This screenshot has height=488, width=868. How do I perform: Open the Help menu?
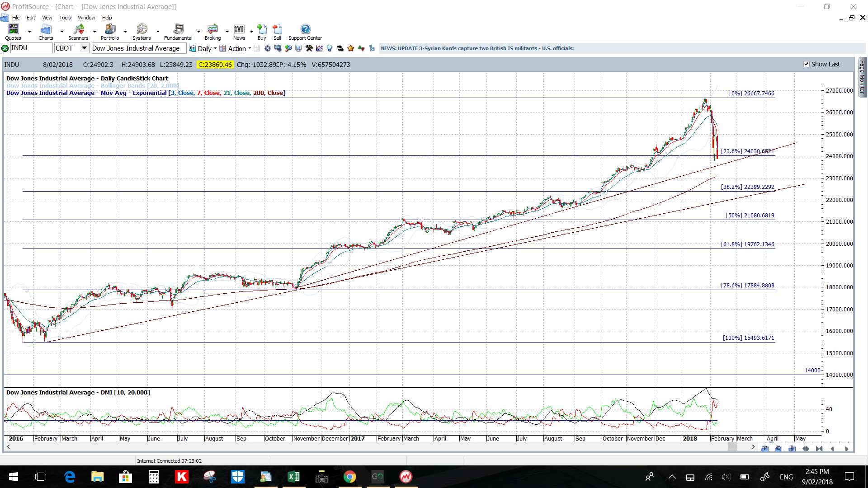(x=107, y=18)
